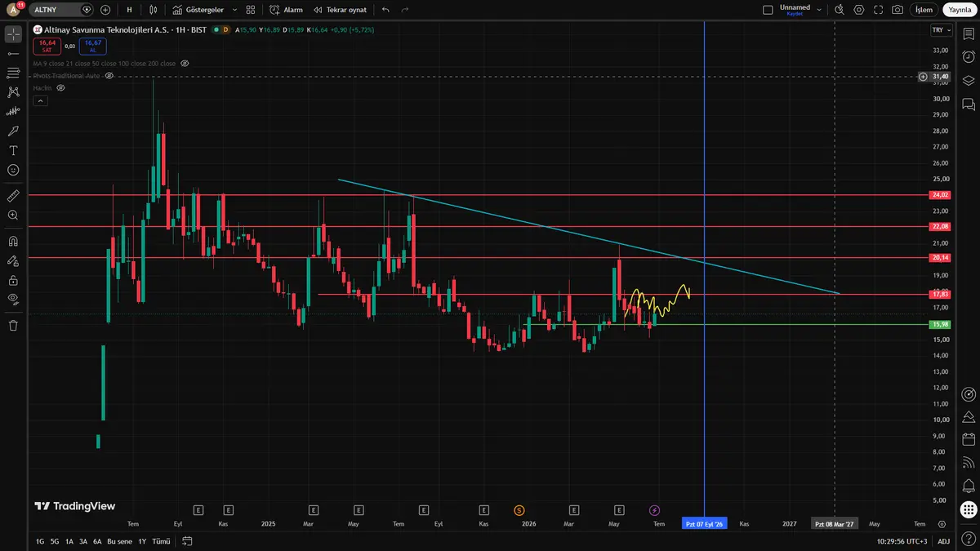This screenshot has width=980, height=551.
Task: Select the trend line drawing tool
Action: click(13, 53)
